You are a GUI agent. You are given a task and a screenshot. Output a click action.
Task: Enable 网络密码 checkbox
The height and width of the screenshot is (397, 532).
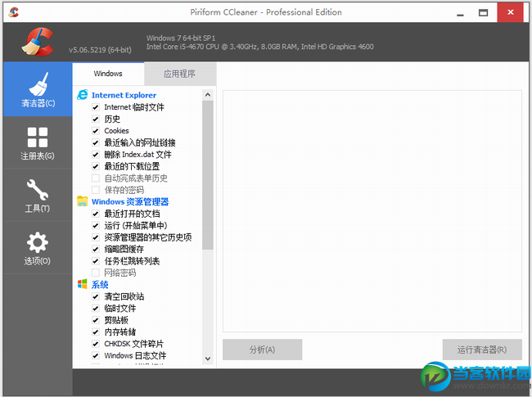(x=96, y=273)
